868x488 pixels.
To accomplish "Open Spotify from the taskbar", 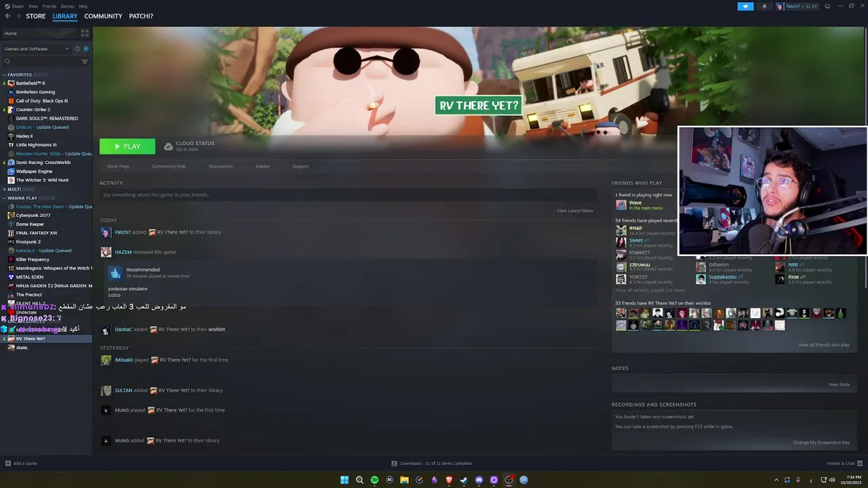I will click(374, 480).
